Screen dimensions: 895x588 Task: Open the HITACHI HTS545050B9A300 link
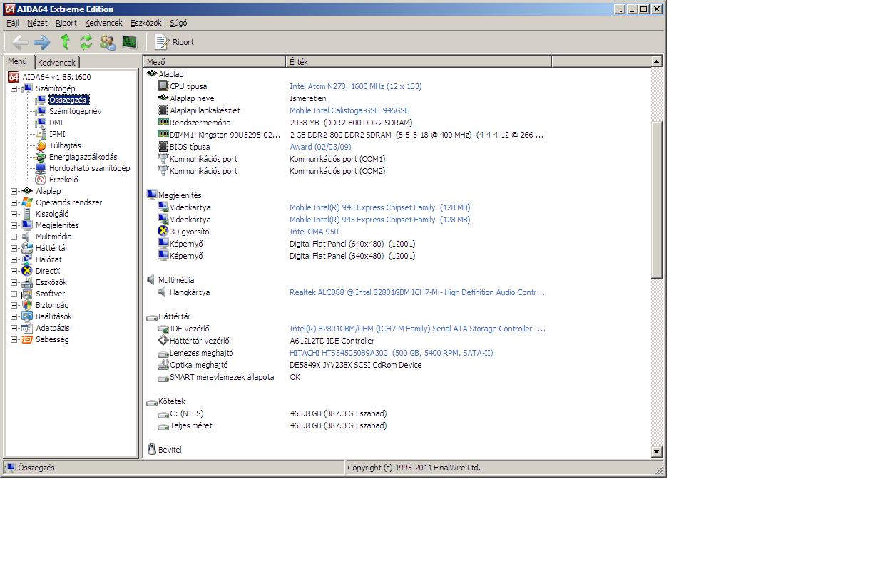[x=391, y=353]
